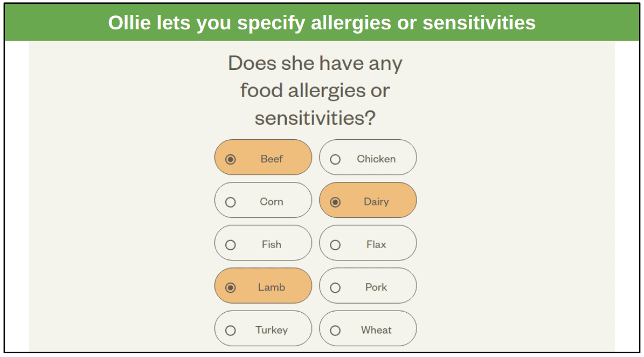Image resolution: width=644 pixels, height=357 pixels.
Task: Click the filled radio circle beside Beef
Action: [x=231, y=159]
